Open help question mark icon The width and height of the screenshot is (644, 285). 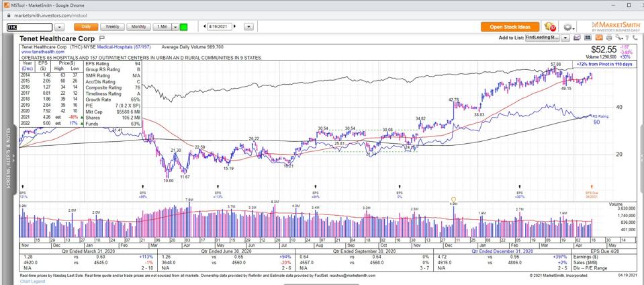tap(627, 38)
